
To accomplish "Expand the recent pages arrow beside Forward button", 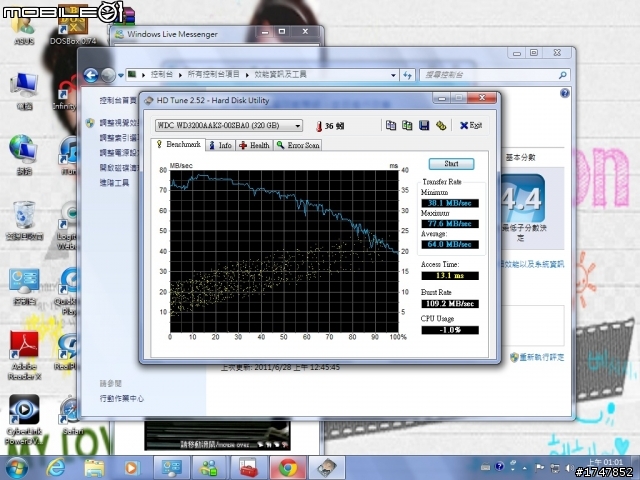I will click(121, 75).
